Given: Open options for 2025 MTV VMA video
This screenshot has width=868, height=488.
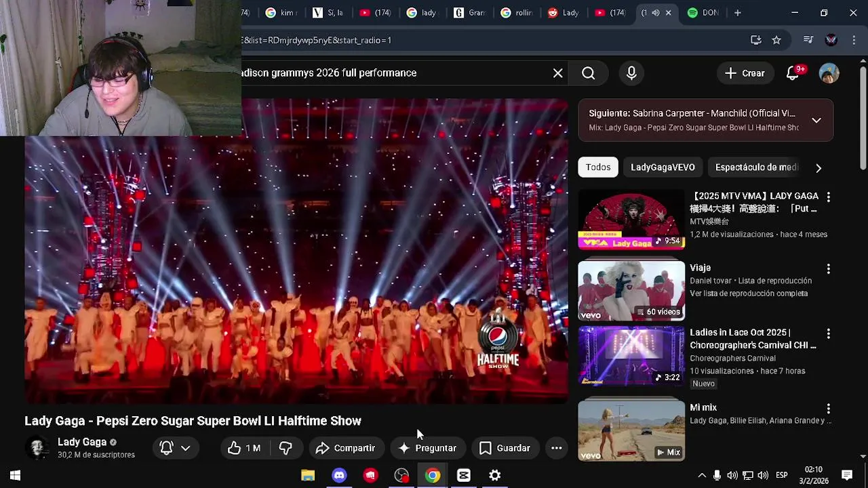Looking at the screenshot, I should [828, 197].
